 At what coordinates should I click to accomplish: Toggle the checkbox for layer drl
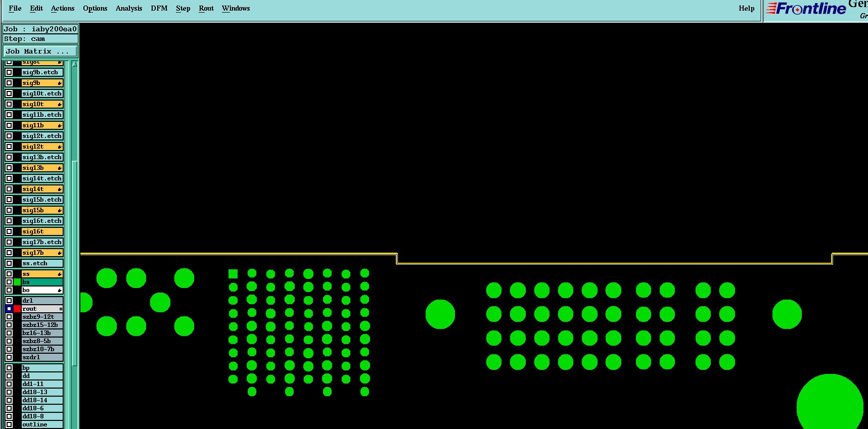point(9,301)
